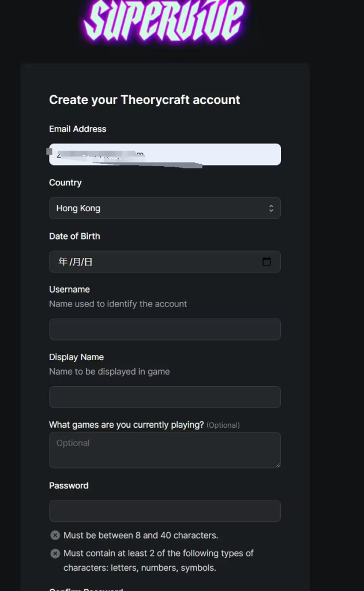Click the X icon beside 8-40 characters rule

click(55, 535)
